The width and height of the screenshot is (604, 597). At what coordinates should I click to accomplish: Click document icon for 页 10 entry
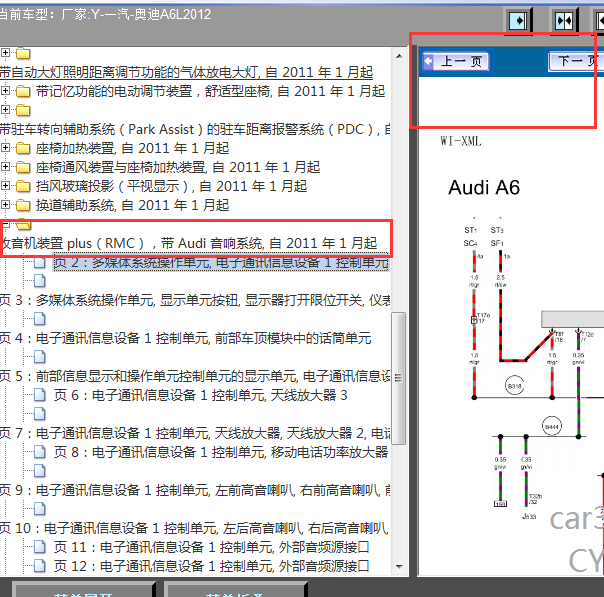pos(40,509)
